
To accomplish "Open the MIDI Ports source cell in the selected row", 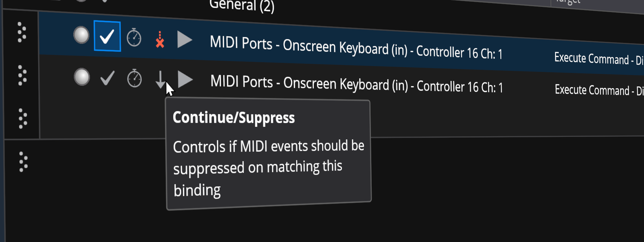I will pos(356,48).
